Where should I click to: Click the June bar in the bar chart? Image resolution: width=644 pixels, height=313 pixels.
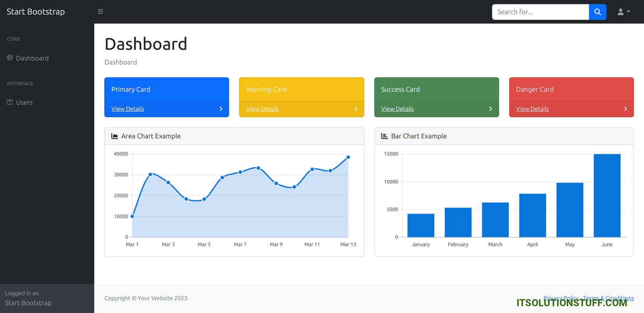pos(607,195)
